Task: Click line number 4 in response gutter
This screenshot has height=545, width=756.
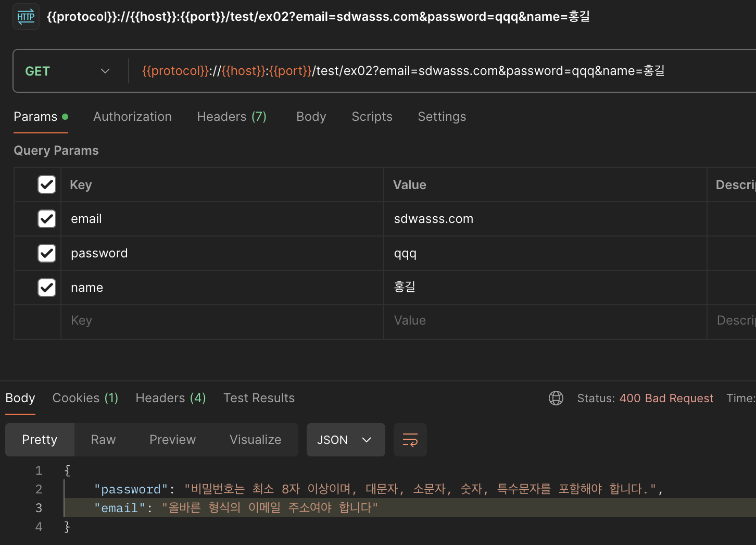Action: click(39, 527)
